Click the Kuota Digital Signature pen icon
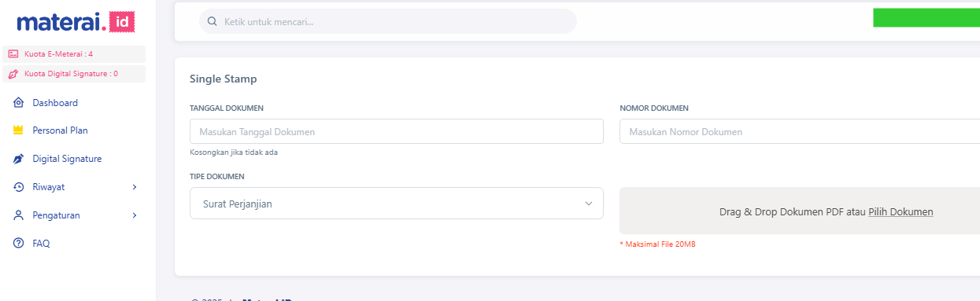Screen dimensions: 980x301 tap(13, 74)
